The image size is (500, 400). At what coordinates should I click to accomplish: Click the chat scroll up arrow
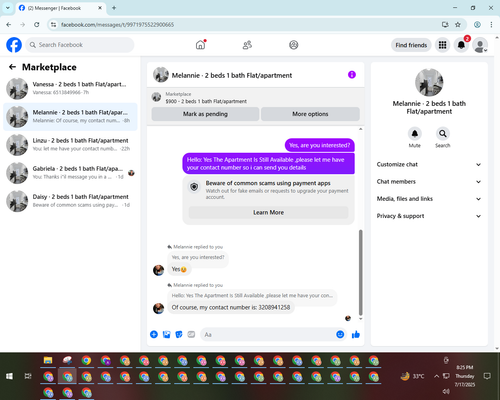tap(360, 129)
